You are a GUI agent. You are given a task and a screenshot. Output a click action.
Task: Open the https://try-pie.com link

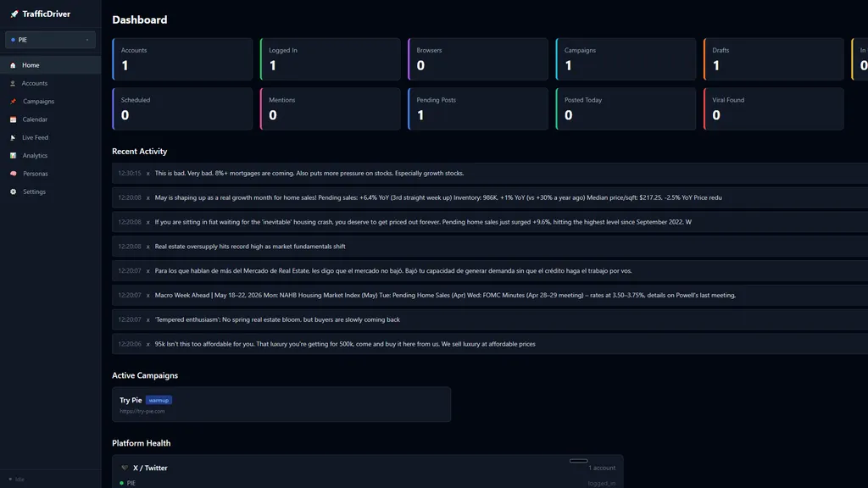pyautogui.click(x=142, y=411)
